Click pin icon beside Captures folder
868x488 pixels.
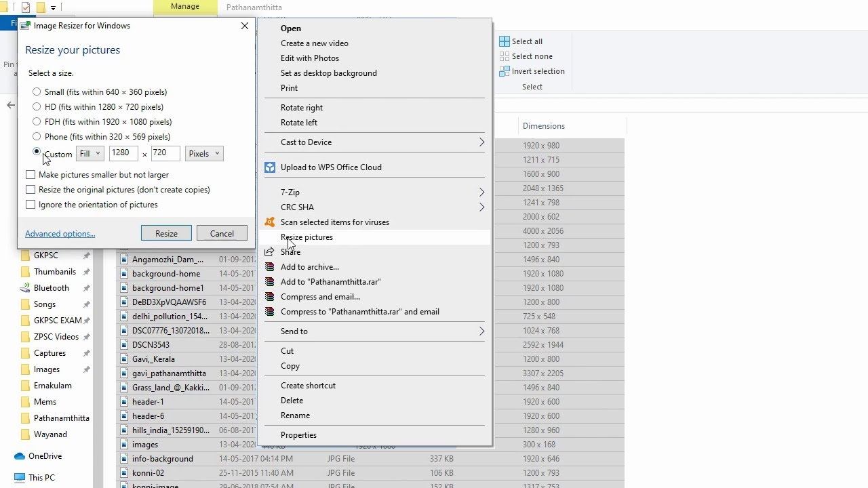[86, 353]
